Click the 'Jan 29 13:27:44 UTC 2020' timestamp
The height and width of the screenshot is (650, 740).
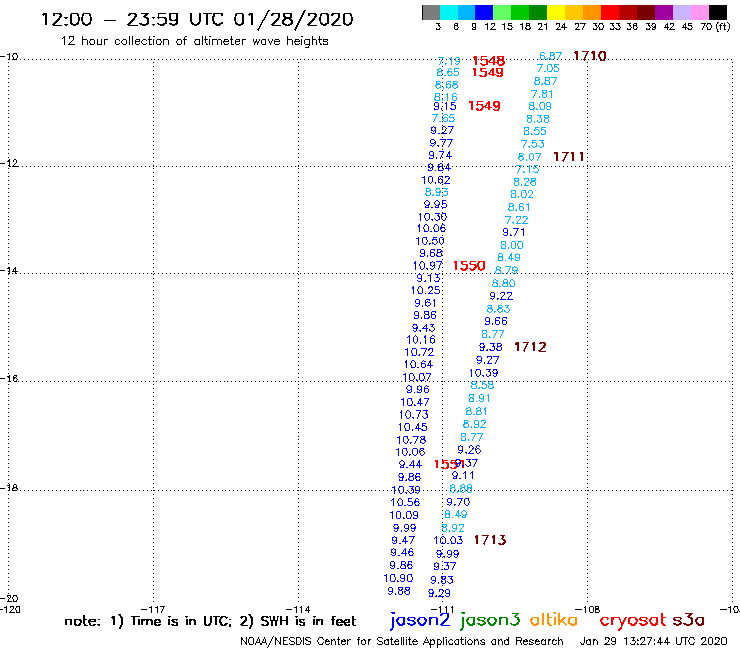[x=654, y=641]
